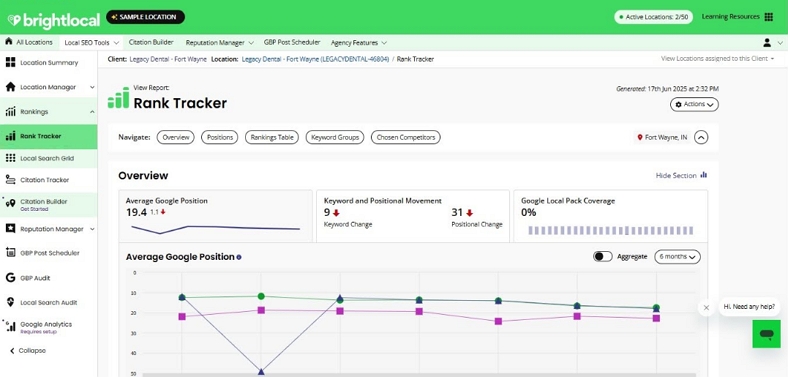Viewport: 788px width, 377px height.
Task: Click the Rankings bar chart icon
Action: coord(10,112)
